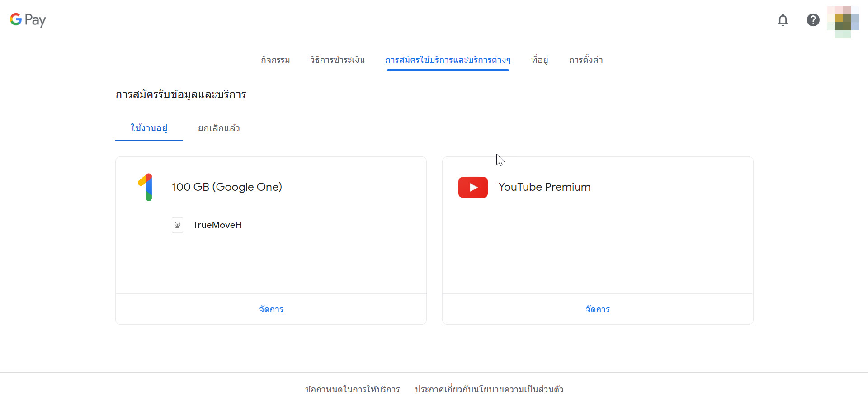Click the Google Pay logo
The image size is (868, 406).
coord(28,19)
